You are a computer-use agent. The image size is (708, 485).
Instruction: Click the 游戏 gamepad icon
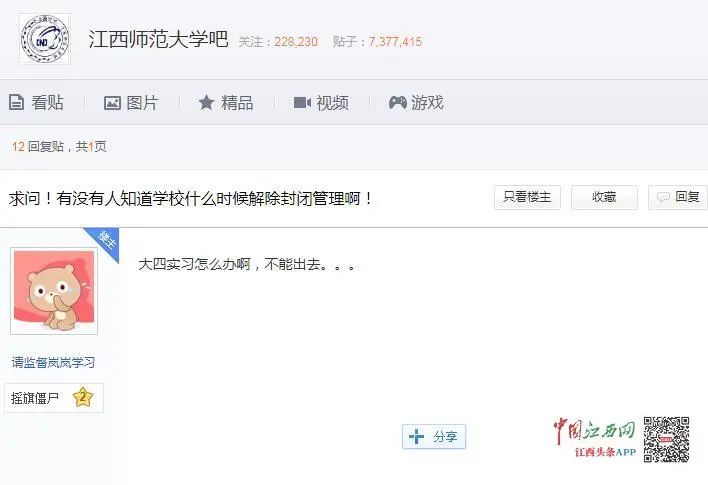tap(397, 103)
